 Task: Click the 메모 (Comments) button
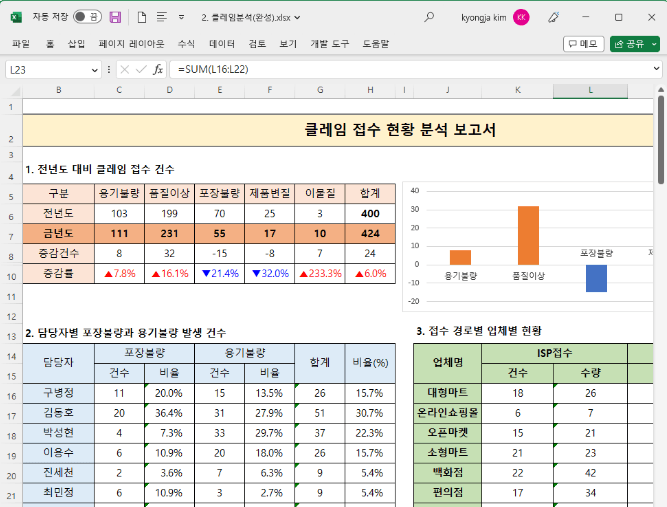(583, 44)
